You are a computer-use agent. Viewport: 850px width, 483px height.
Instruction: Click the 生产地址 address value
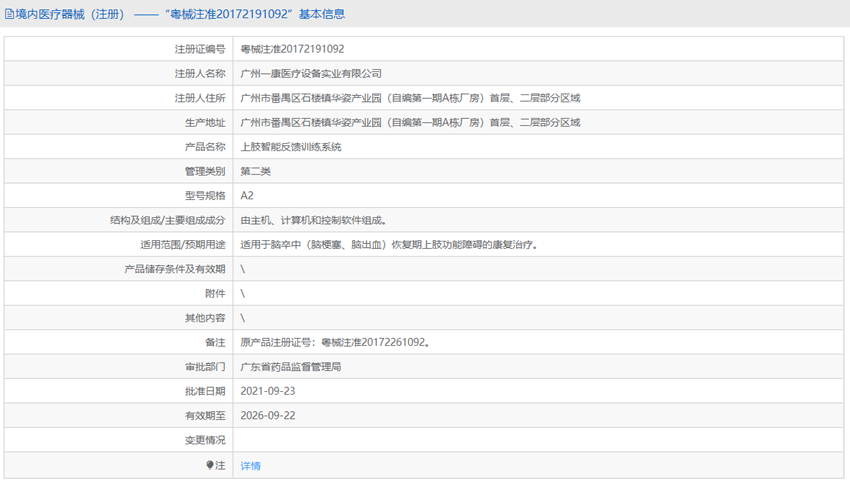click(410, 123)
